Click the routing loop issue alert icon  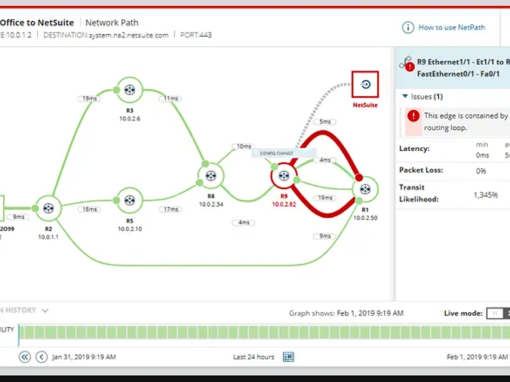pos(413,116)
